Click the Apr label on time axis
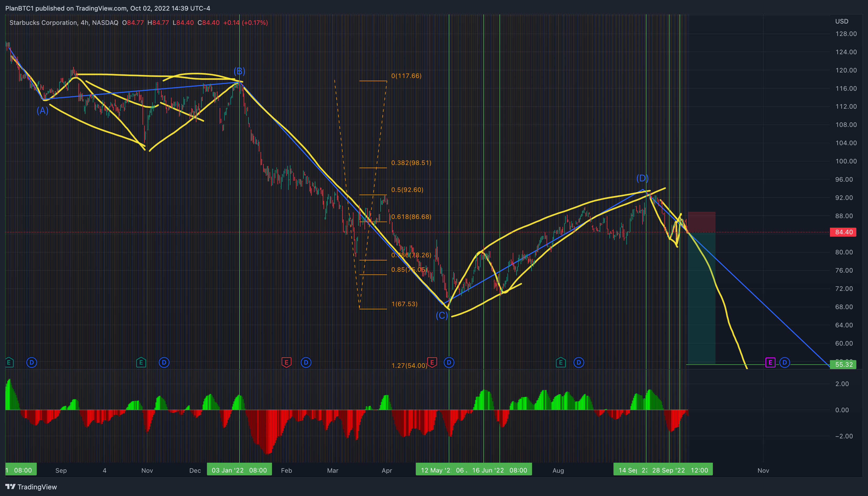Image resolution: width=868 pixels, height=496 pixels. pos(387,470)
